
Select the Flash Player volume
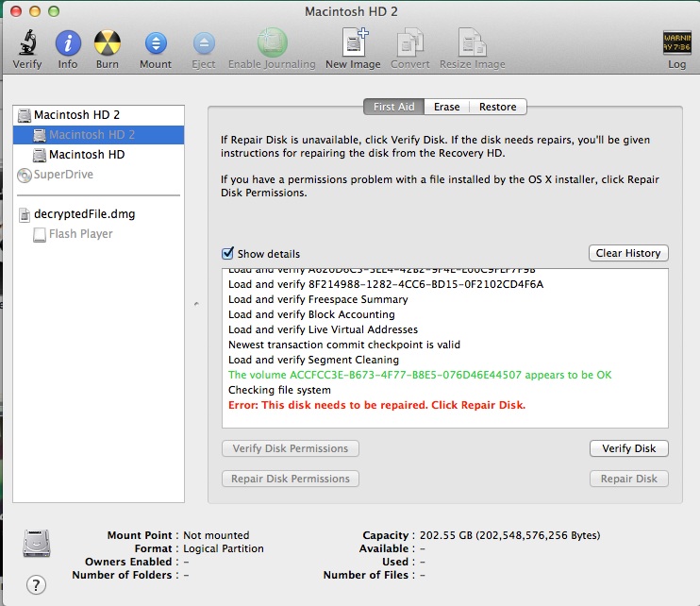99,233
